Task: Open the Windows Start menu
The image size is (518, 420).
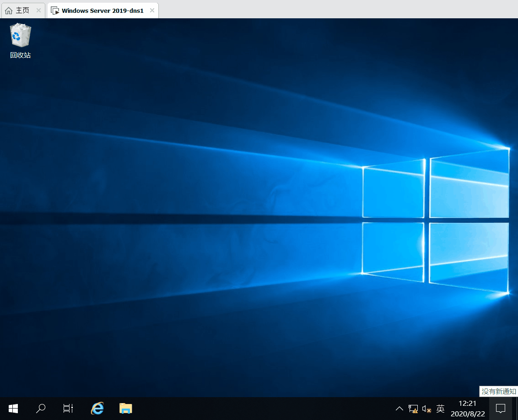Action: click(13, 408)
